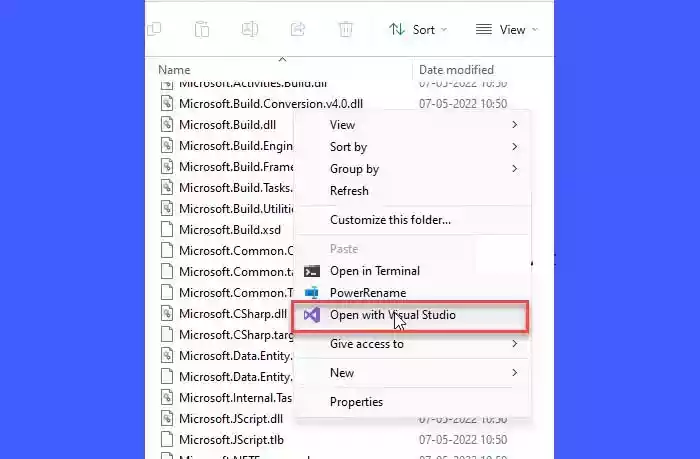Expand the Sort by submenu
The width and height of the screenshot is (700, 459).
pos(420,147)
